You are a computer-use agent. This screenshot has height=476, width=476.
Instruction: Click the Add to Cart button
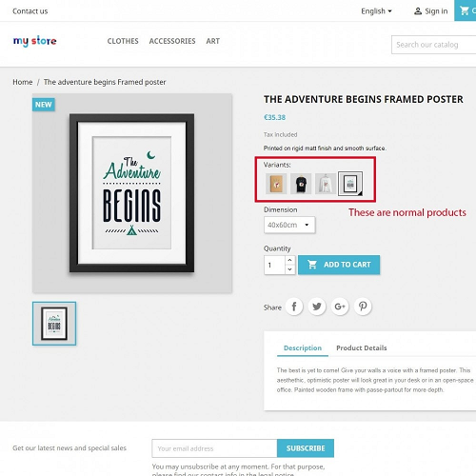tap(339, 265)
